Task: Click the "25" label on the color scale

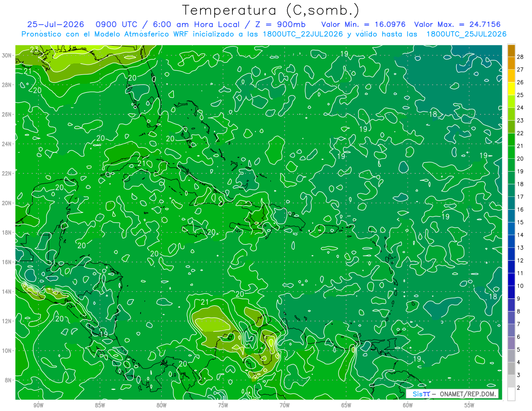Action: pos(520,95)
